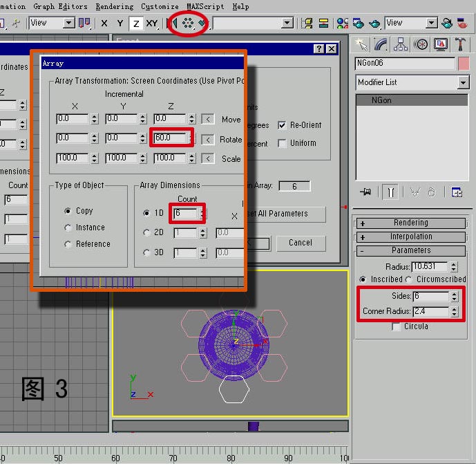Click the Pin Stack icon
Screen dimensions: 476x464
pyautogui.click(x=365, y=192)
